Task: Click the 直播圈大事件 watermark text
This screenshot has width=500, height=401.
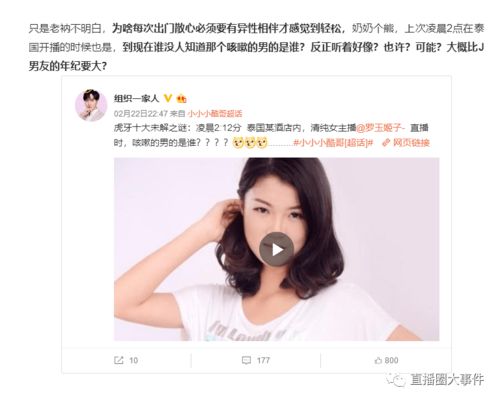Action: click(447, 380)
